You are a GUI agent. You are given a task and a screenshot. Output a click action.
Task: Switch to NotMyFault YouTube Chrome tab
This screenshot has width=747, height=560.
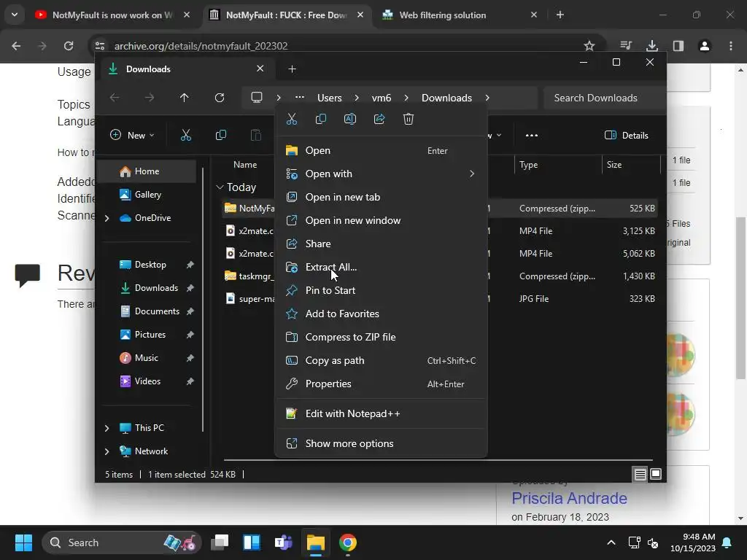(x=112, y=15)
